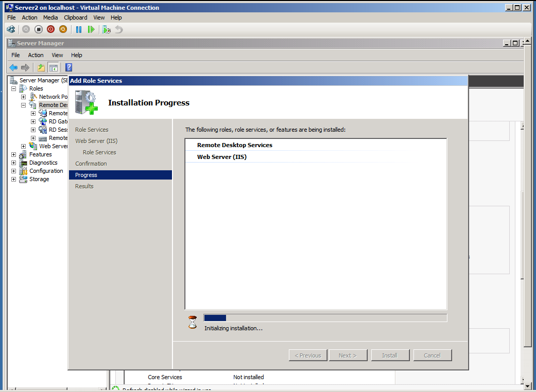536x392 pixels.
Task: Click the Roles node icon in tree
Action: click(x=23, y=88)
